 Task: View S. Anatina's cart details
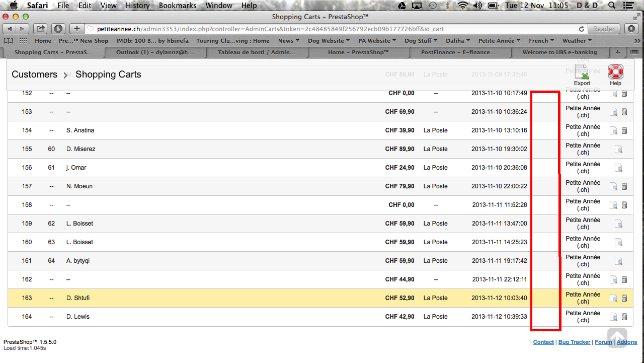coord(614,130)
